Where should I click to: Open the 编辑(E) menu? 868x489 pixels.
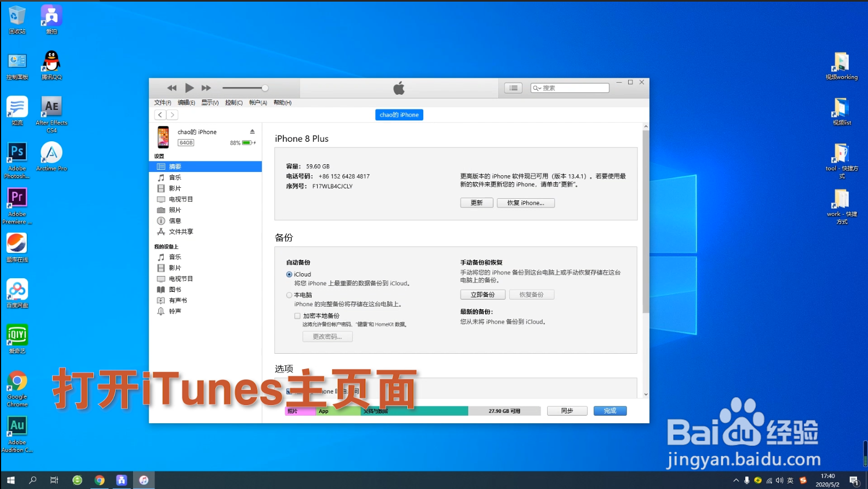click(186, 102)
